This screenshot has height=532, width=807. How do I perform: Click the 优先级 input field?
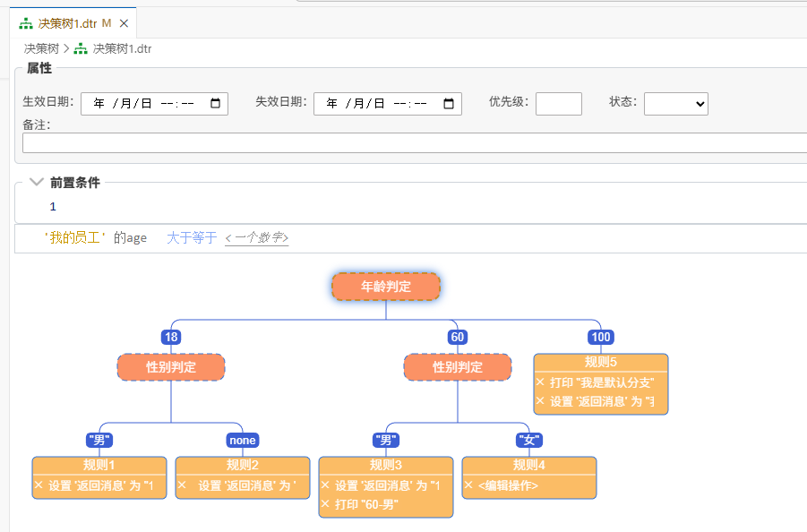click(558, 104)
